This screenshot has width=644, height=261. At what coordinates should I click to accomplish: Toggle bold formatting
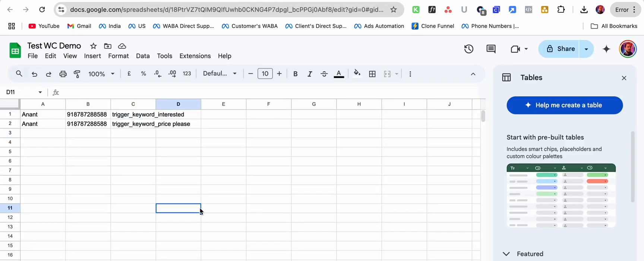(x=295, y=74)
